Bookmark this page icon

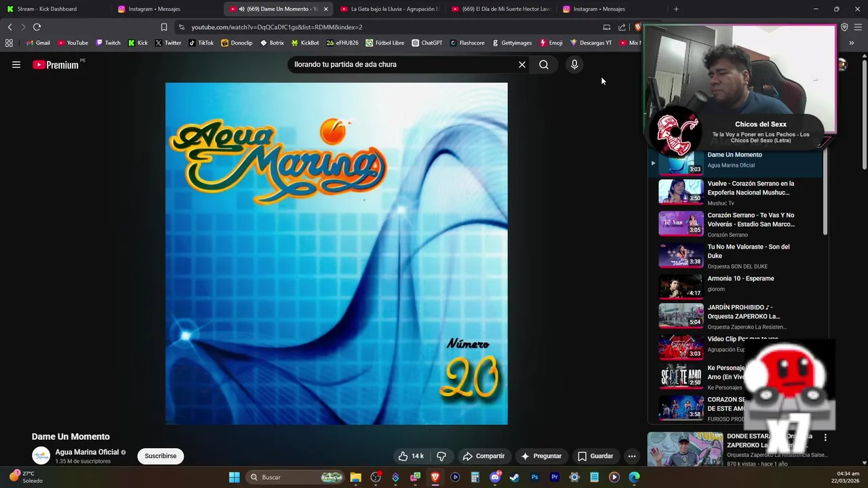(163, 27)
